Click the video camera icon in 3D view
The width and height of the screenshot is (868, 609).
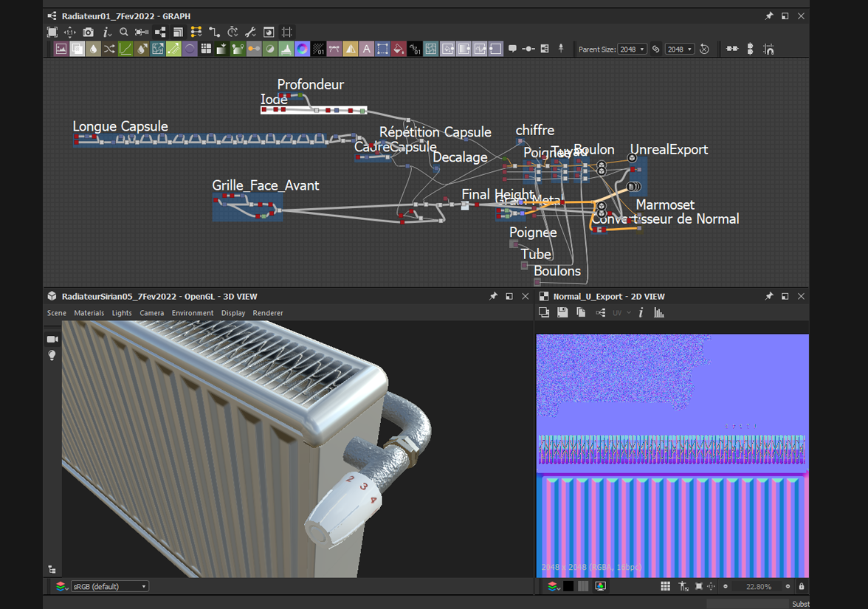tap(52, 339)
